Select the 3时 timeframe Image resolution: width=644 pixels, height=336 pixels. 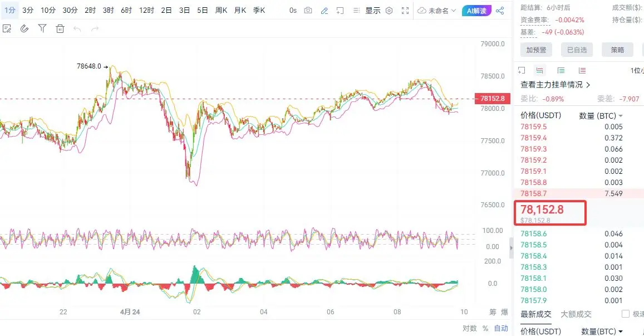[108, 10]
